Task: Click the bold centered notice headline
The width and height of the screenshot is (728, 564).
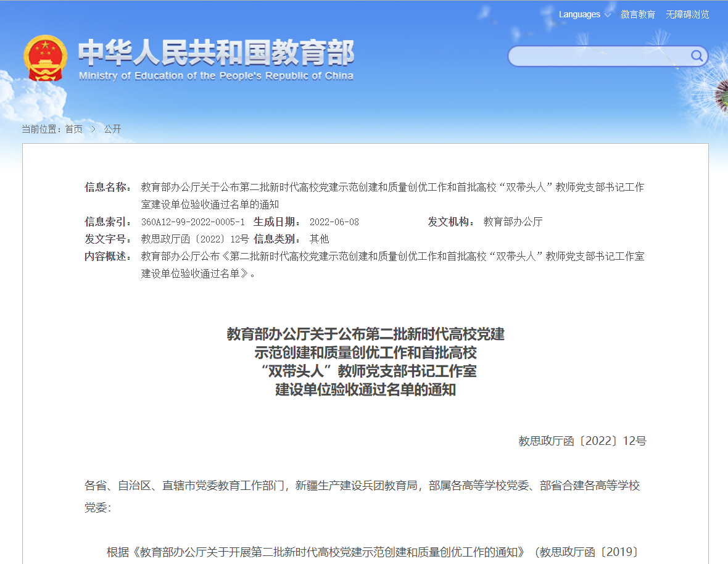Action: tap(365, 362)
